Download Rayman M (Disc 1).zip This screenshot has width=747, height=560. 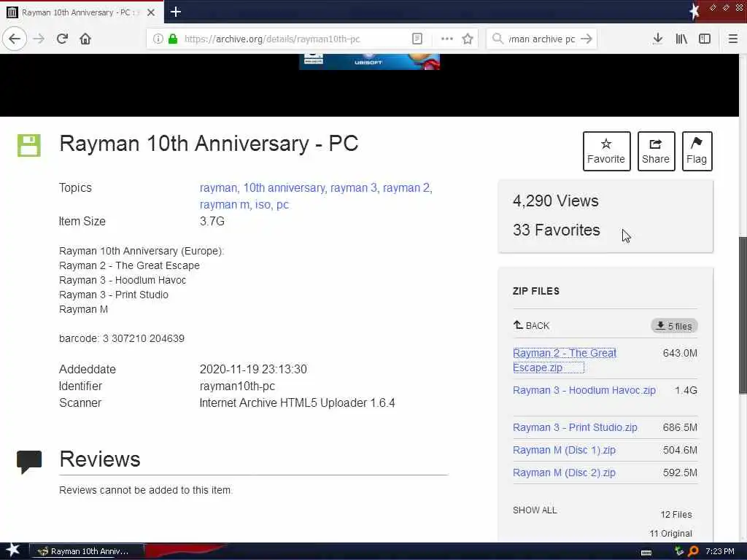(564, 450)
